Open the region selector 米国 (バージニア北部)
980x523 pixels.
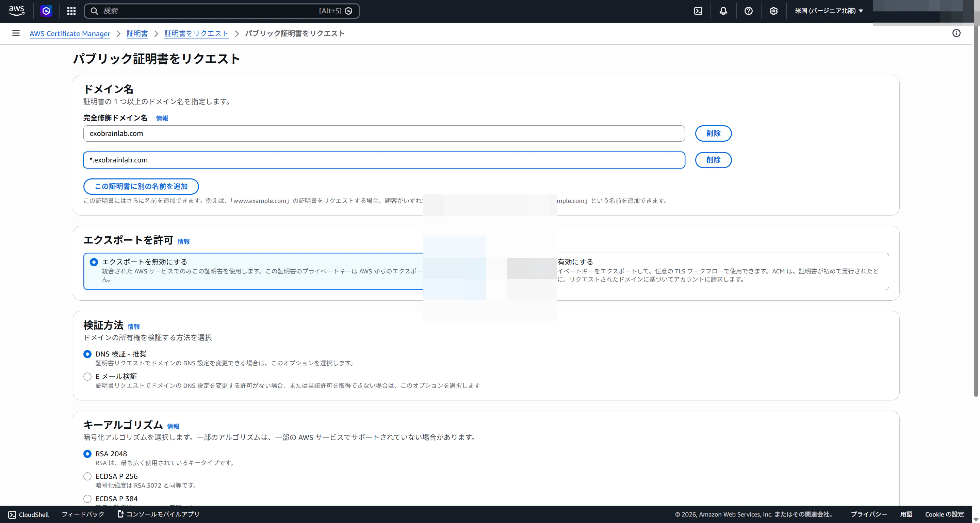click(x=829, y=11)
